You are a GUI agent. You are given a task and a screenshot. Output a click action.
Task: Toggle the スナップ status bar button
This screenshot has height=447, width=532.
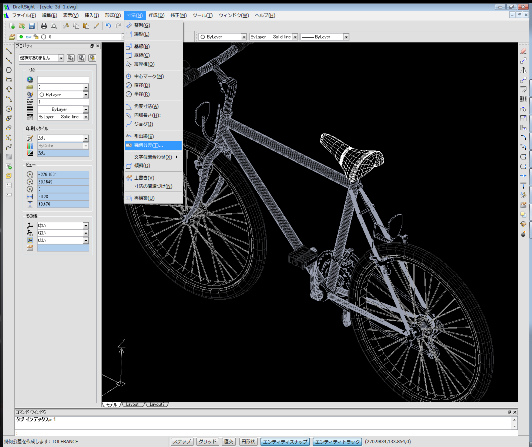tap(182, 442)
